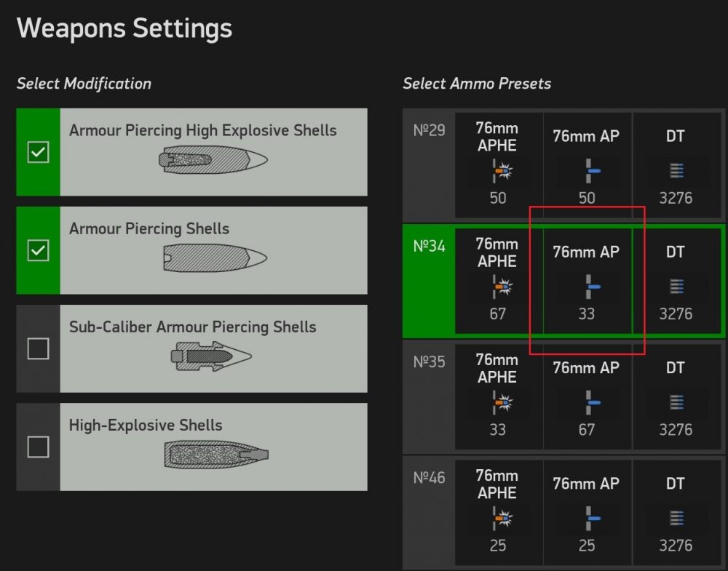Click the DT machine gun belt icon in №35
The image size is (728, 571).
coord(676,403)
